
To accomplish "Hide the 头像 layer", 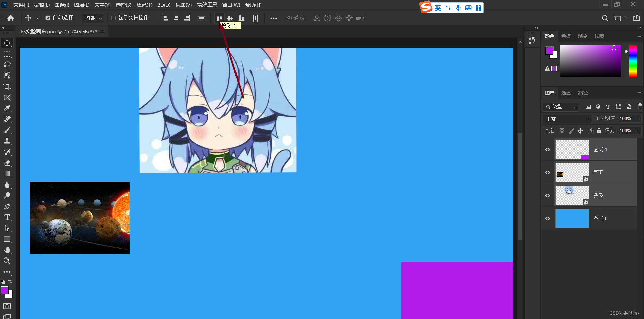I will tap(548, 195).
